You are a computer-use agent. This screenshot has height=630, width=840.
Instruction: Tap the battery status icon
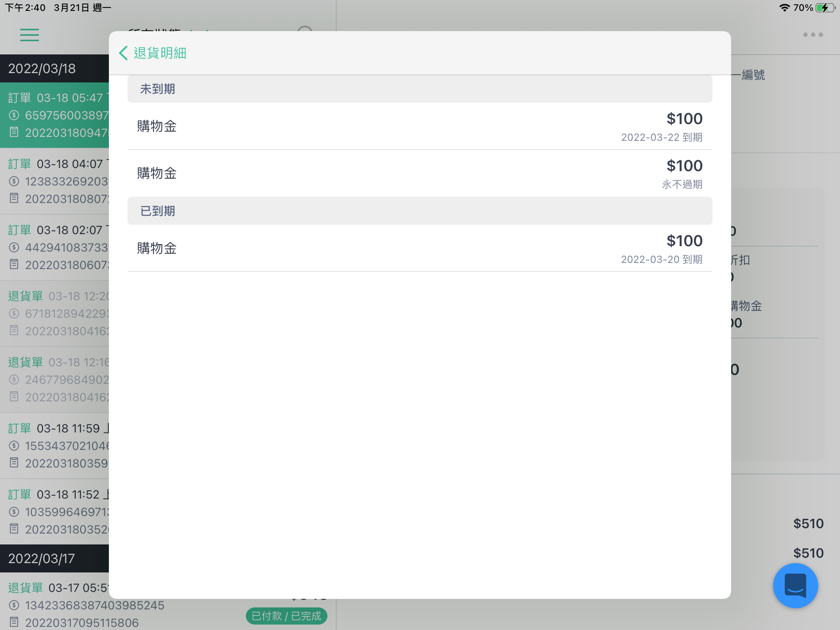pos(825,7)
